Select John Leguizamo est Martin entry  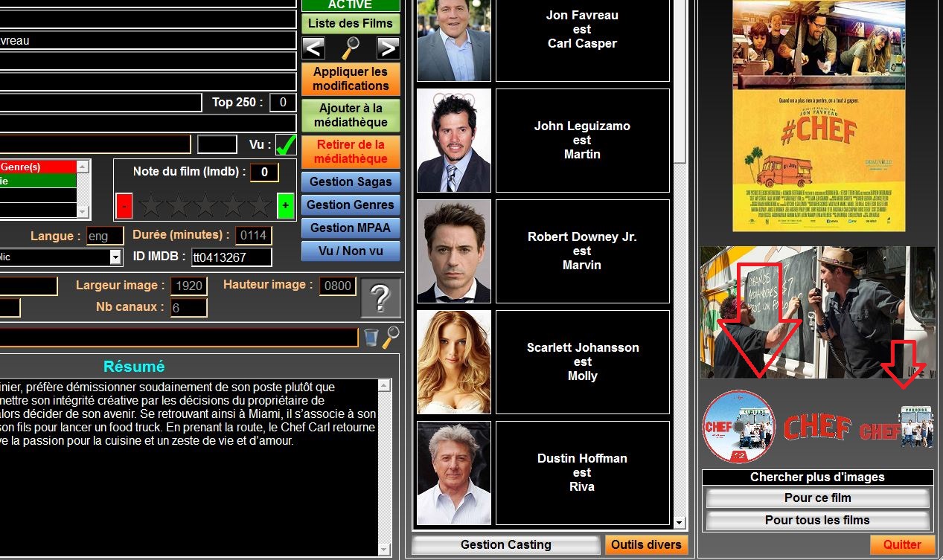583,141
